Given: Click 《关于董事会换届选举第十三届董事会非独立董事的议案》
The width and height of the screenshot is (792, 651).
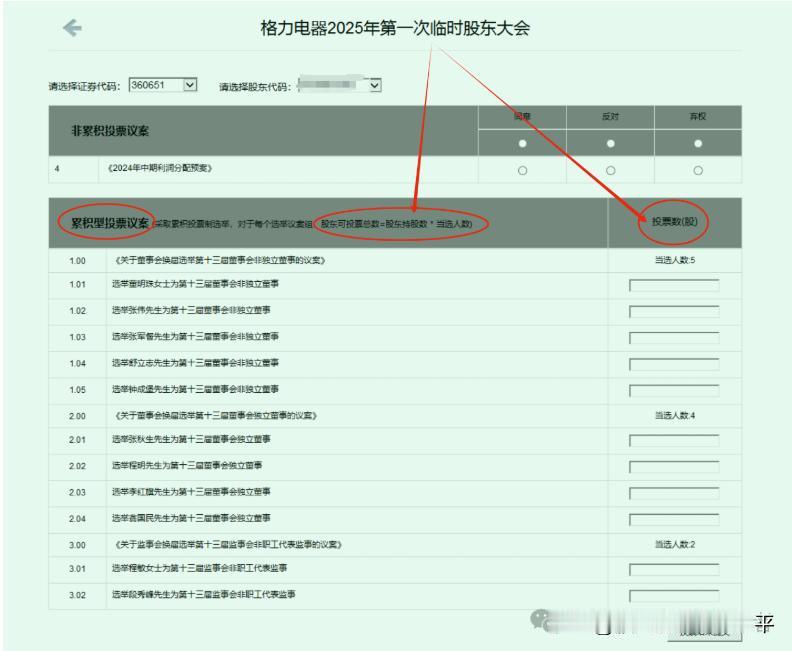Looking at the screenshot, I should click(220, 261).
